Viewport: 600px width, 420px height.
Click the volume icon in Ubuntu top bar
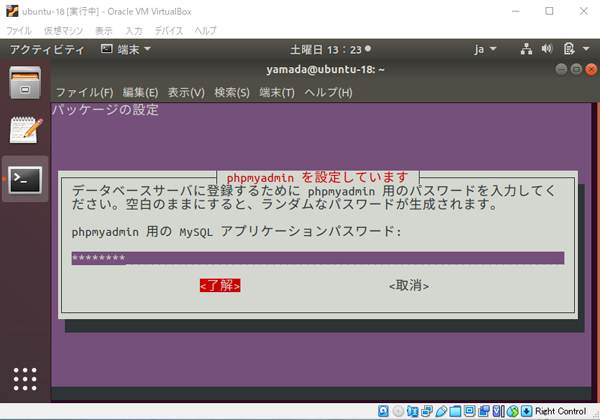pos(547,49)
